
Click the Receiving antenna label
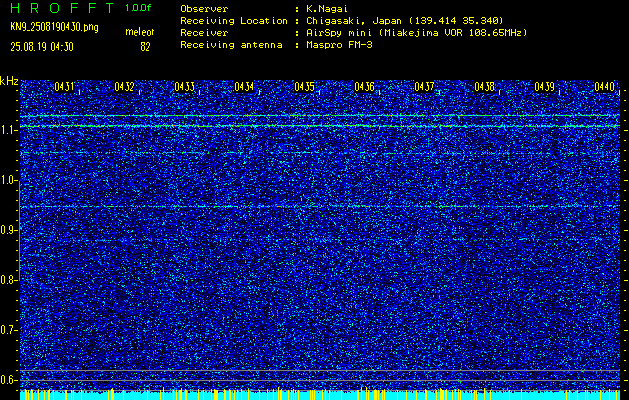pos(231,45)
